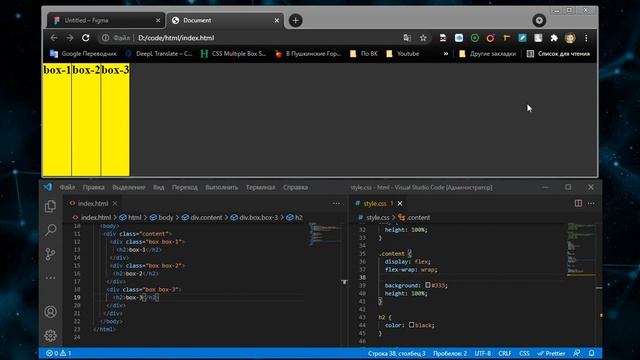
Task: Click .content in the style.css breadcrumb
Action: [414, 218]
